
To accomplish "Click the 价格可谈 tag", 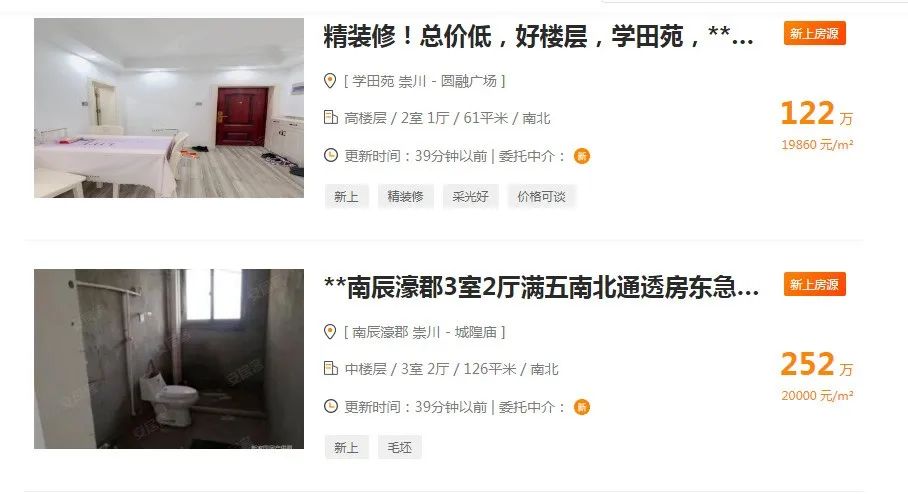I will coord(541,197).
